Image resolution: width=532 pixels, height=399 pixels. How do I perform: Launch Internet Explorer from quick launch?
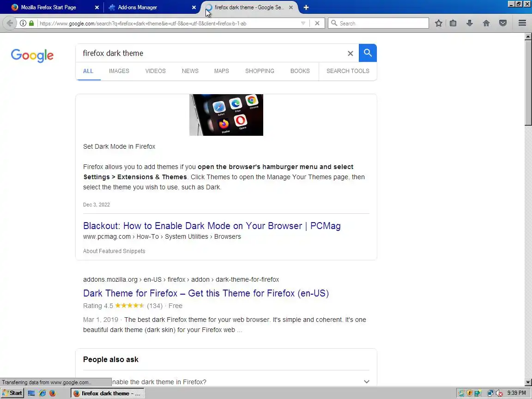[42, 393]
